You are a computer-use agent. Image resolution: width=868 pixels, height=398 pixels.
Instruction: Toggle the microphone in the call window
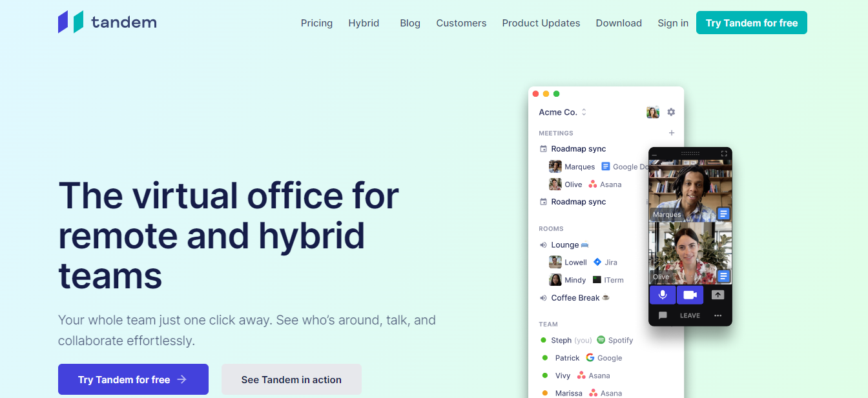pos(662,295)
